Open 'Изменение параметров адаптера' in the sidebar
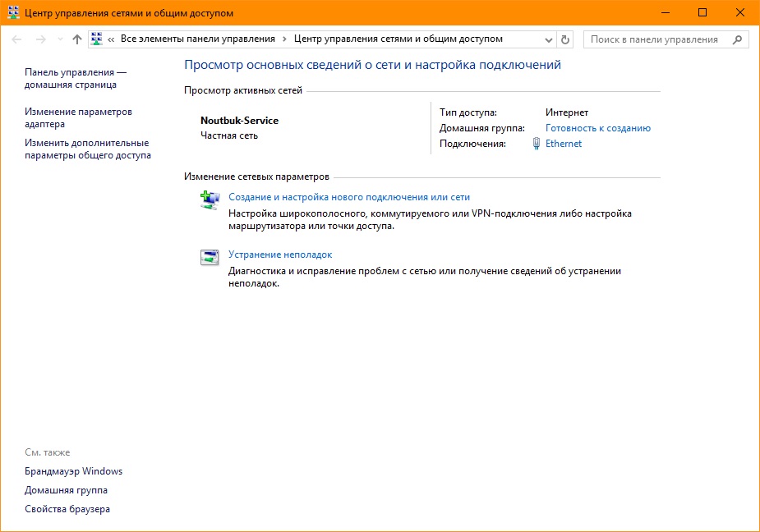This screenshot has width=760, height=532. [78, 117]
